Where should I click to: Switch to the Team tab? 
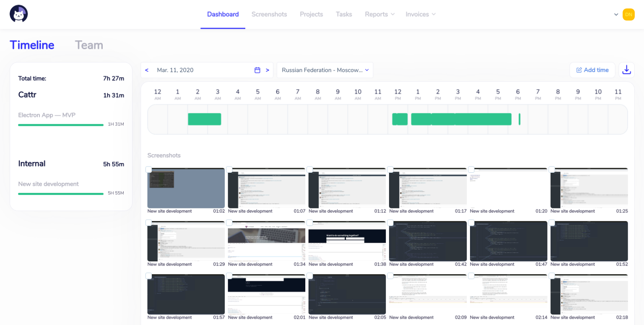(x=88, y=45)
